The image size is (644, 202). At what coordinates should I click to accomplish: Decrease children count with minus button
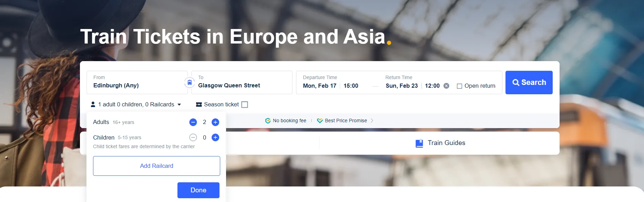point(193,137)
